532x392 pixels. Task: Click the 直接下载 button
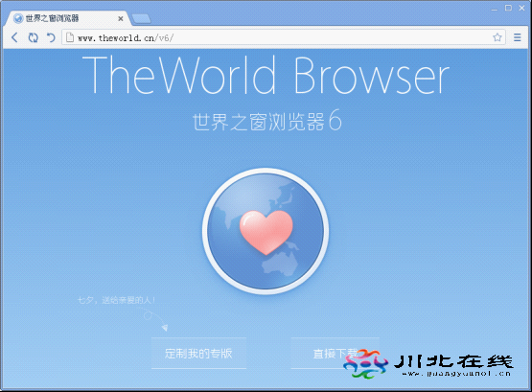click(x=335, y=354)
